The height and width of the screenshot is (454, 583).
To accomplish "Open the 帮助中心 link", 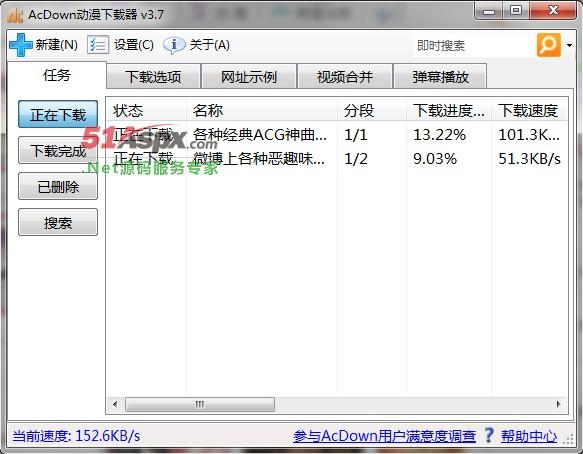I will tap(529, 436).
